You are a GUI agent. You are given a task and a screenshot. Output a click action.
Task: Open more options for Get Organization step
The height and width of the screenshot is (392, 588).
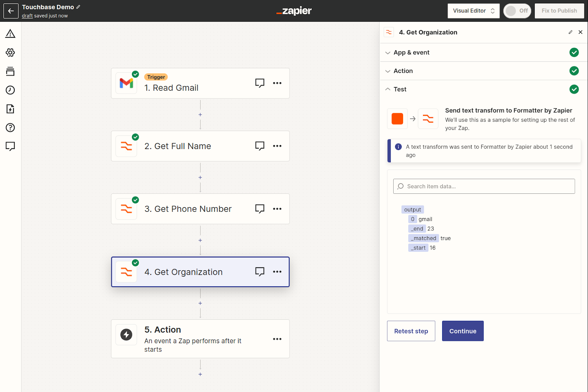click(x=277, y=272)
